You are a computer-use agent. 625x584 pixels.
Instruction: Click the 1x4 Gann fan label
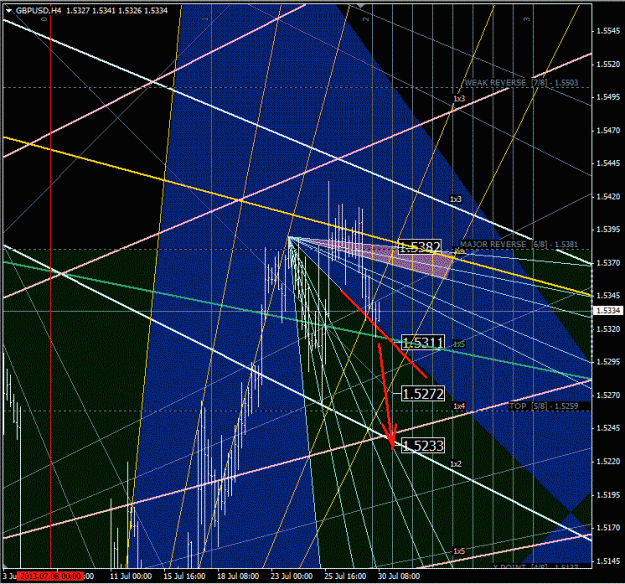pyautogui.click(x=459, y=406)
